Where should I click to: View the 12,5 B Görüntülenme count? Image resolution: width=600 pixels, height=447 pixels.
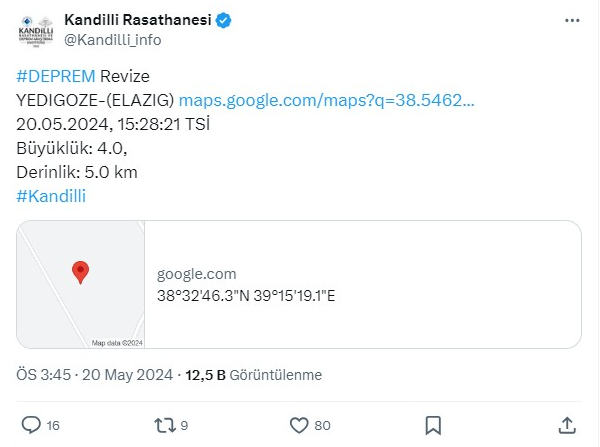[x=253, y=375]
